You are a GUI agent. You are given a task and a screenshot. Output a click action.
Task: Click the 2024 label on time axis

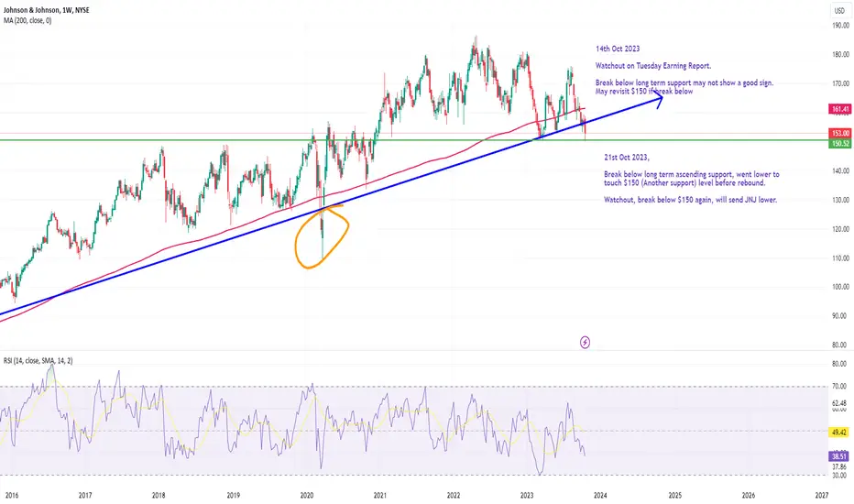tap(601, 495)
